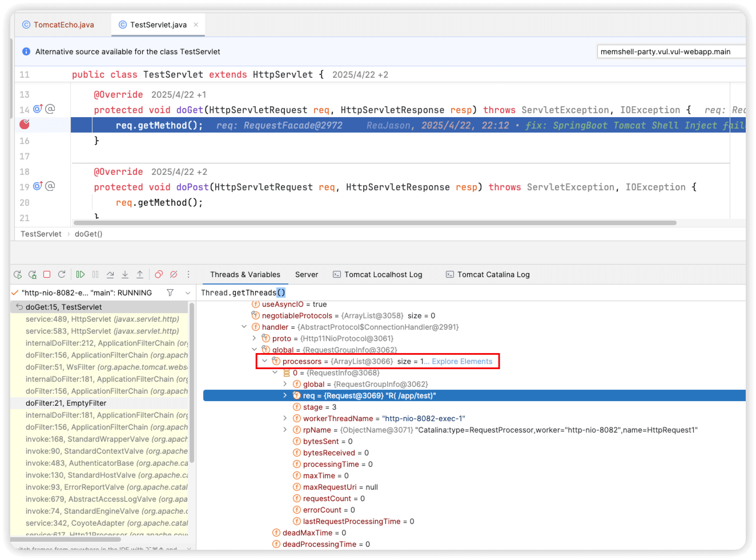Image resolution: width=756 pixels, height=560 pixels.
Task: Select the TestServlet.java editor tab
Action: 158,25
